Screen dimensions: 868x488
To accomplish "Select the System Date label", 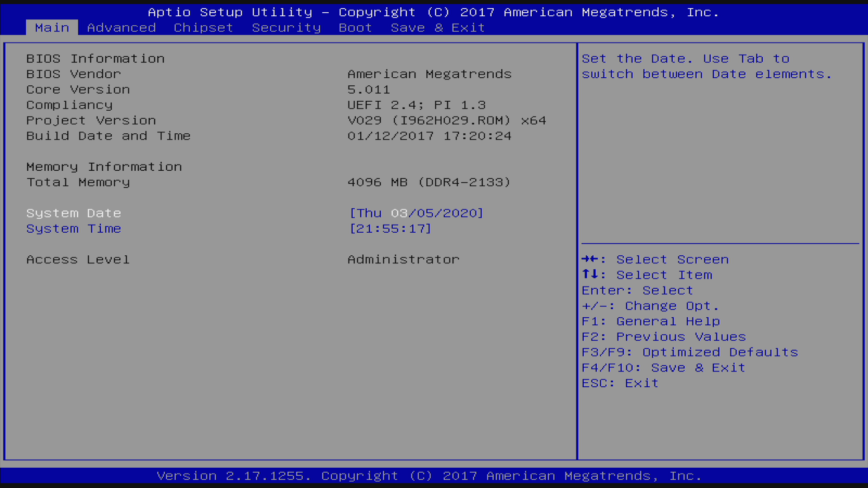I will pos(74,213).
